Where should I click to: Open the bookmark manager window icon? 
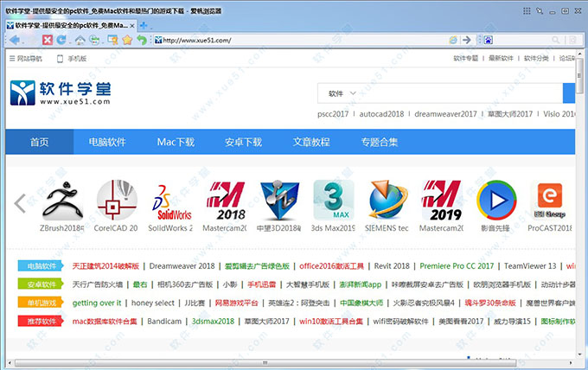(112, 40)
